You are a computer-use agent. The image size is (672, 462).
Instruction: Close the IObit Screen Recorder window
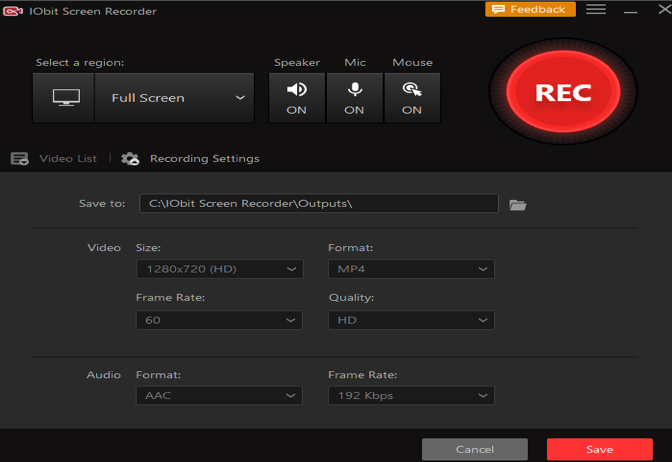pyautogui.click(x=664, y=9)
